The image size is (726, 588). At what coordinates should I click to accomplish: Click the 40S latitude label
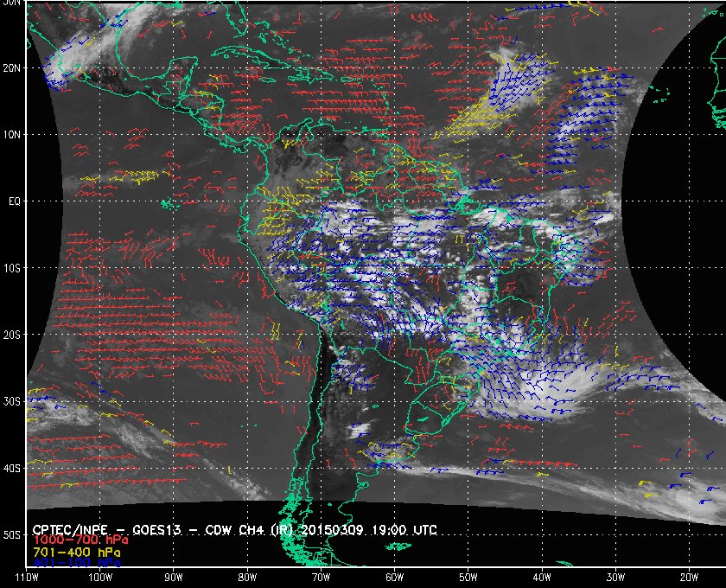click(12, 469)
